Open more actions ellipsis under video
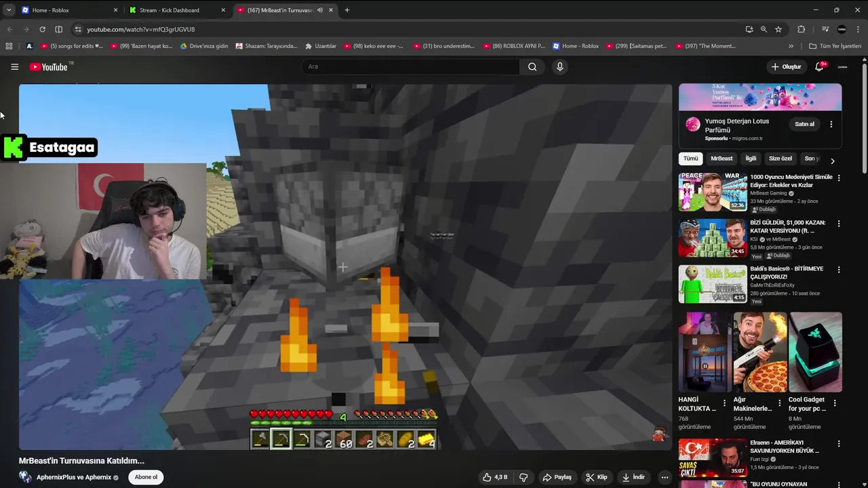This screenshot has width=868, height=488. coord(665,477)
